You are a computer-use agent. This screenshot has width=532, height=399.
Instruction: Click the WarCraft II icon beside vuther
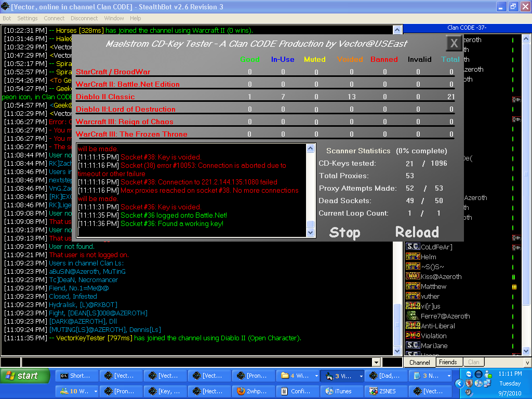tap(413, 296)
